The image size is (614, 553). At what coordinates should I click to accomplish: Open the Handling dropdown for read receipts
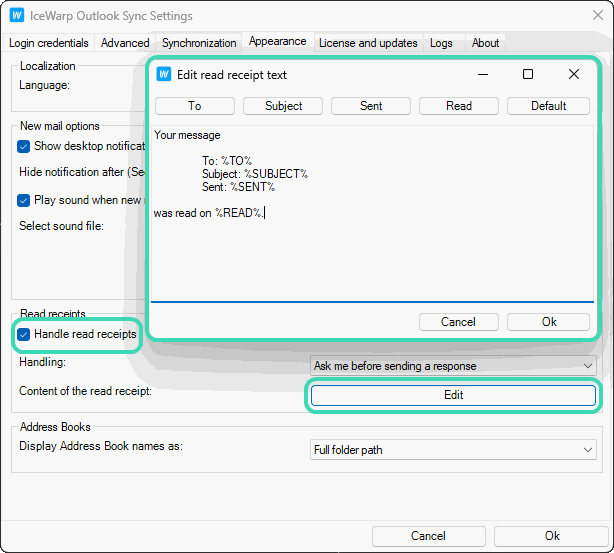(453, 366)
